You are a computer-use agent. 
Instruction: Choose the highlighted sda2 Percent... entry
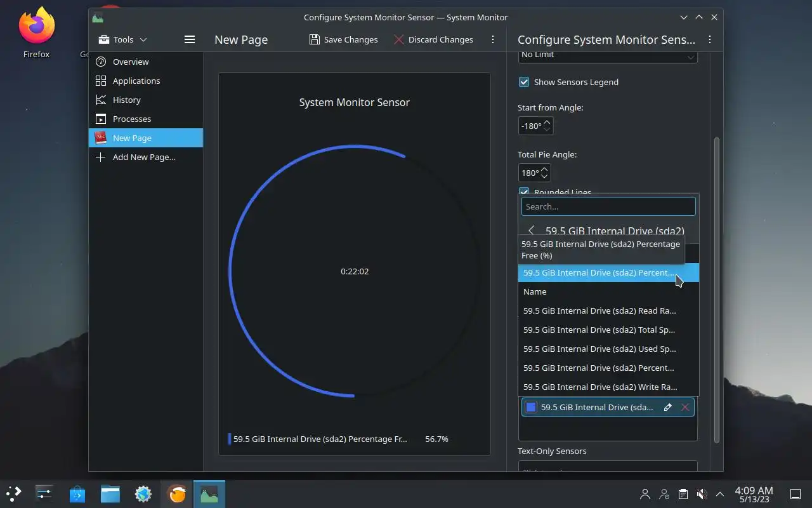(608, 272)
